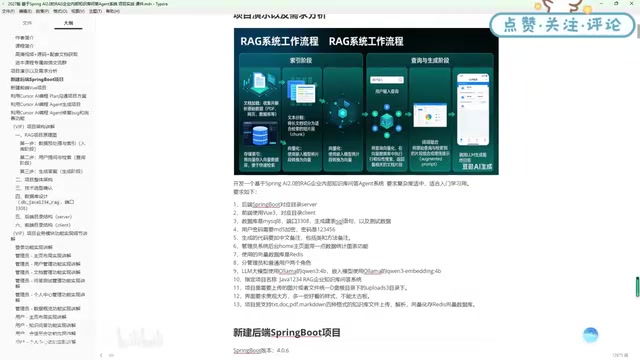The width and height of the screenshot is (640, 360).
Task: Jump to 二、项目整体架构 in outline
Action: pos(34,180)
